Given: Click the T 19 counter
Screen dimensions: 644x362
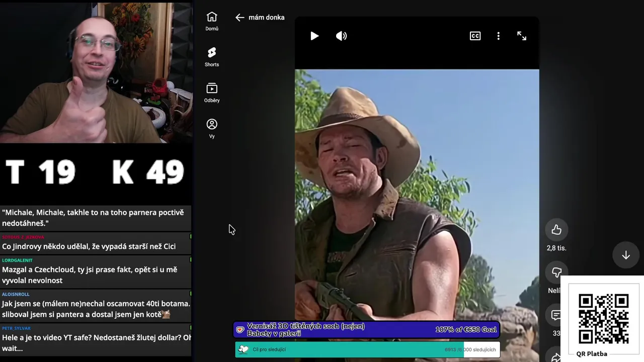Looking at the screenshot, I should coord(40,172).
